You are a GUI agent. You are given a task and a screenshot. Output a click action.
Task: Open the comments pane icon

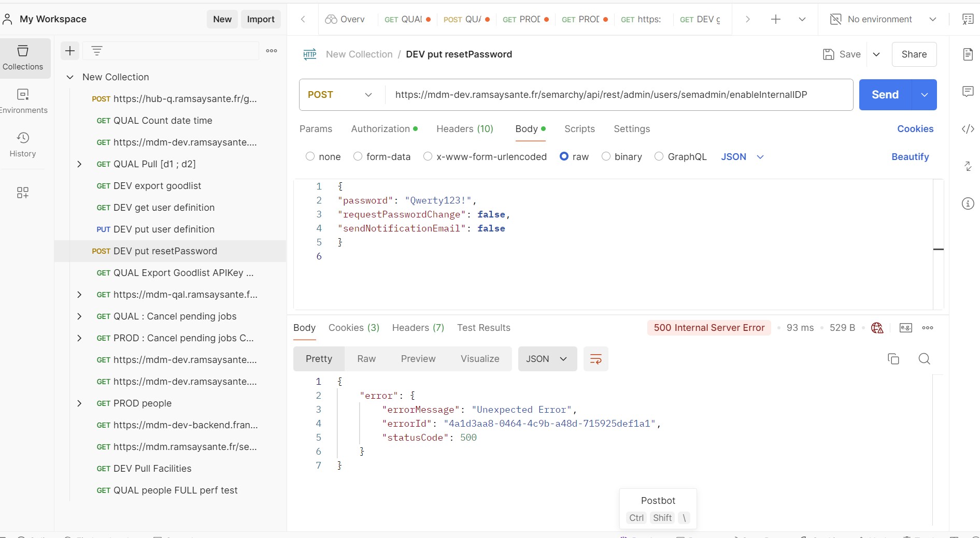(968, 92)
